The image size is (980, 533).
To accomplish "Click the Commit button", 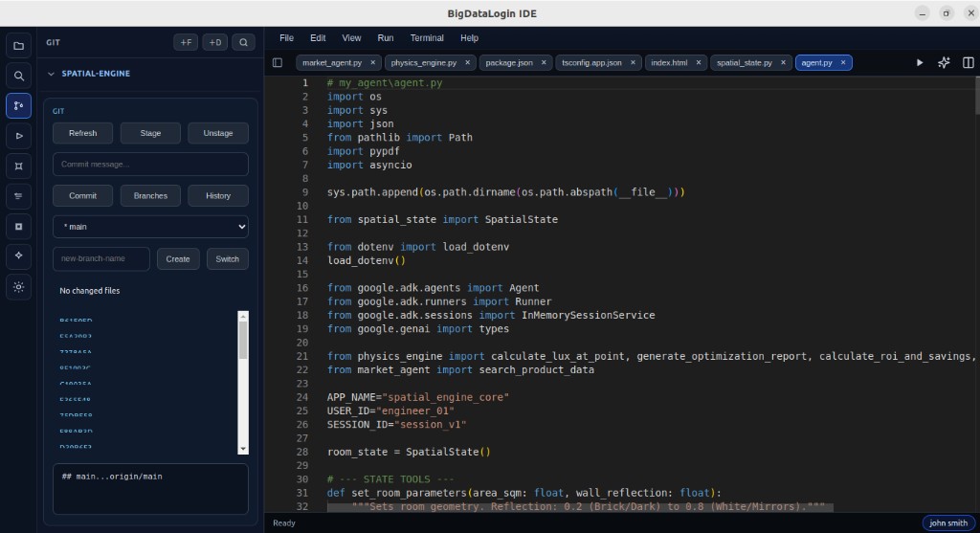I will click(82, 195).
